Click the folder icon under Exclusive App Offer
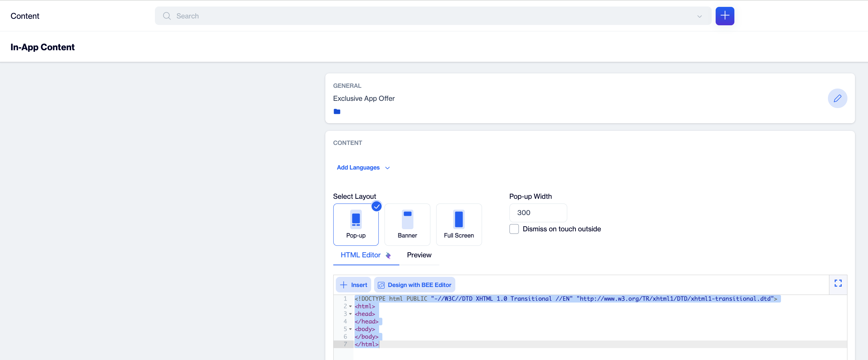Screen dimensions: 868x360 tap(337, 111)
